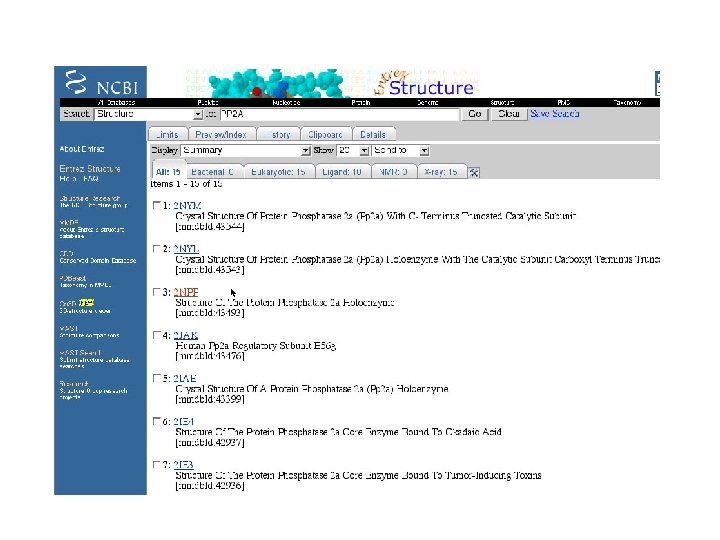This screenshot has width=720, height=540.
Task: Tick the checkbox for result 7 2IE3
Action: (157, 464)
